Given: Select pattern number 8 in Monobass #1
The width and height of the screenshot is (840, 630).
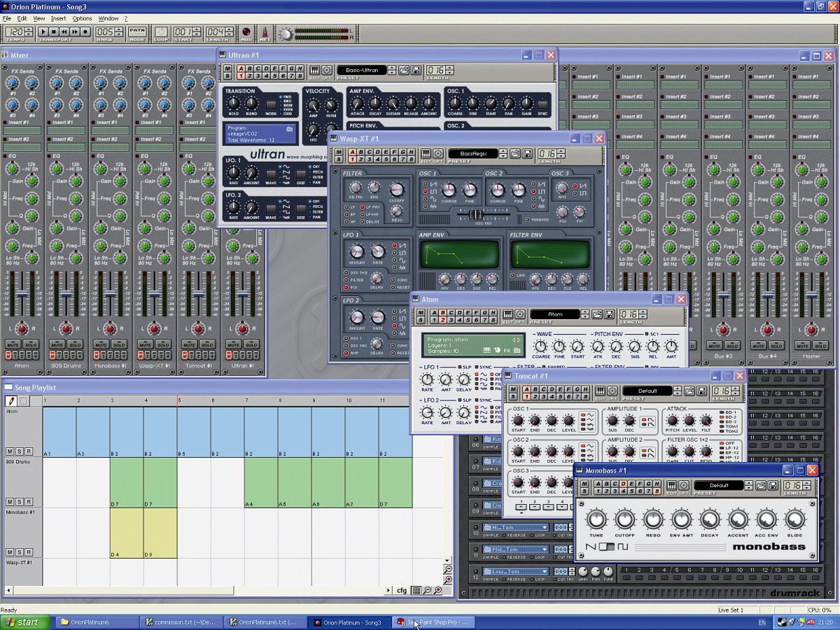Looking at the screenshot, I should click(657, 491).
